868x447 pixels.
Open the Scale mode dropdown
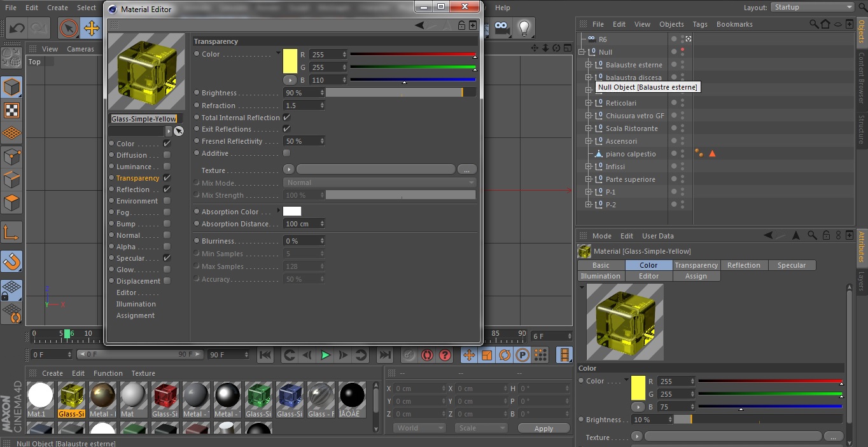[x=481, y=428]
